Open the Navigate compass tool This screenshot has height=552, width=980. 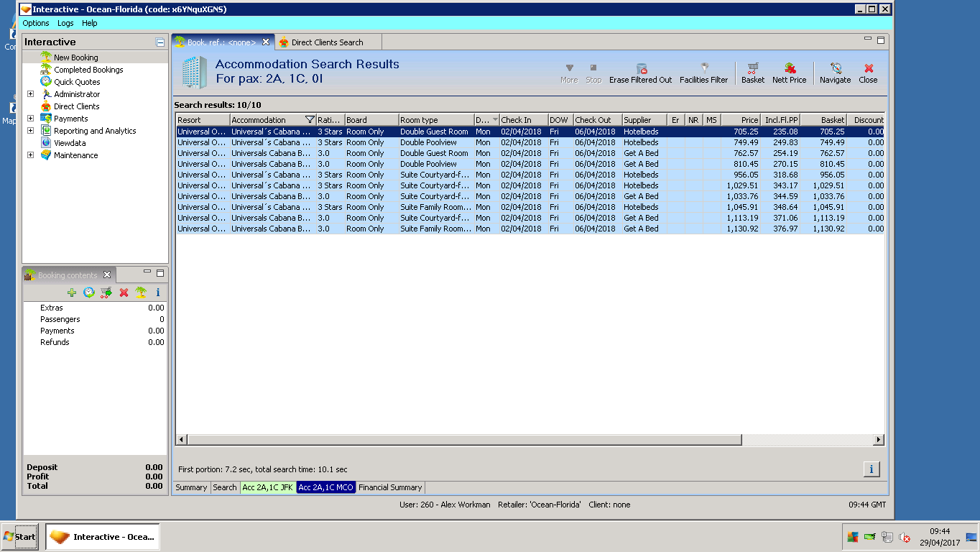click(x=835, y=73)
